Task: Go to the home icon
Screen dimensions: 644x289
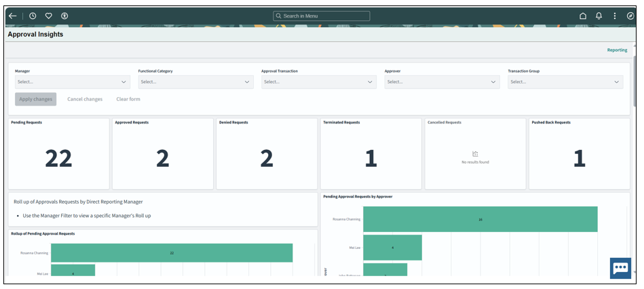Action: tap(583, 16)
